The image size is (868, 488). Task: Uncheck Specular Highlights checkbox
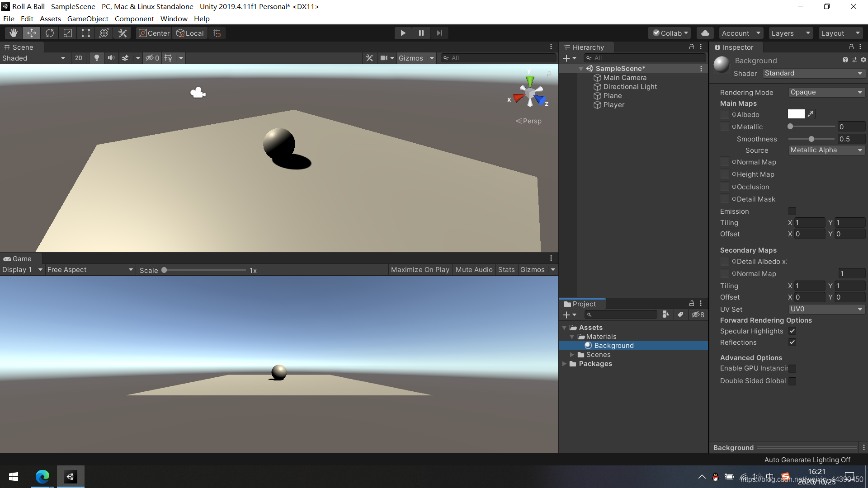pos(792,331)
